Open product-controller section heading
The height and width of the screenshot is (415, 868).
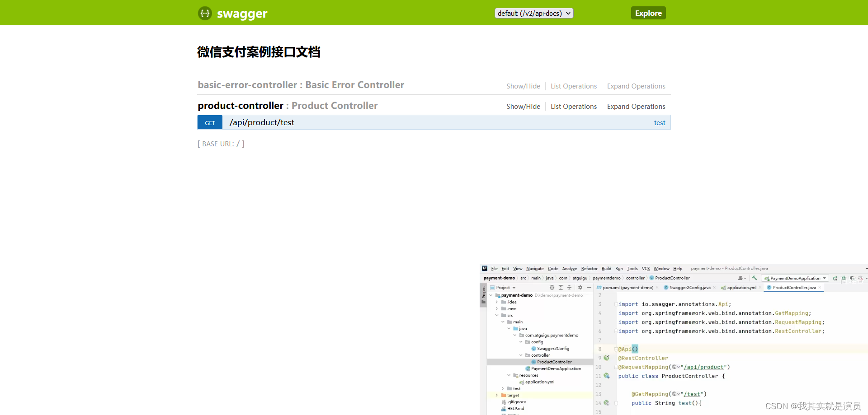pyautogui.click(x=288, y=106)
